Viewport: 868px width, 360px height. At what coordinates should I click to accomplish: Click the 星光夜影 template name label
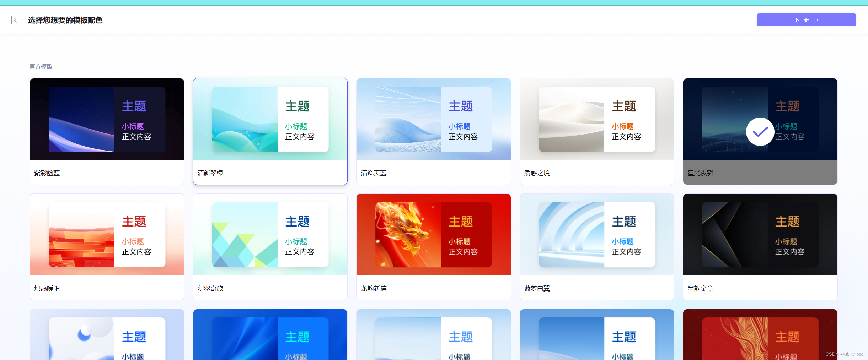click(x=700, y=173)
